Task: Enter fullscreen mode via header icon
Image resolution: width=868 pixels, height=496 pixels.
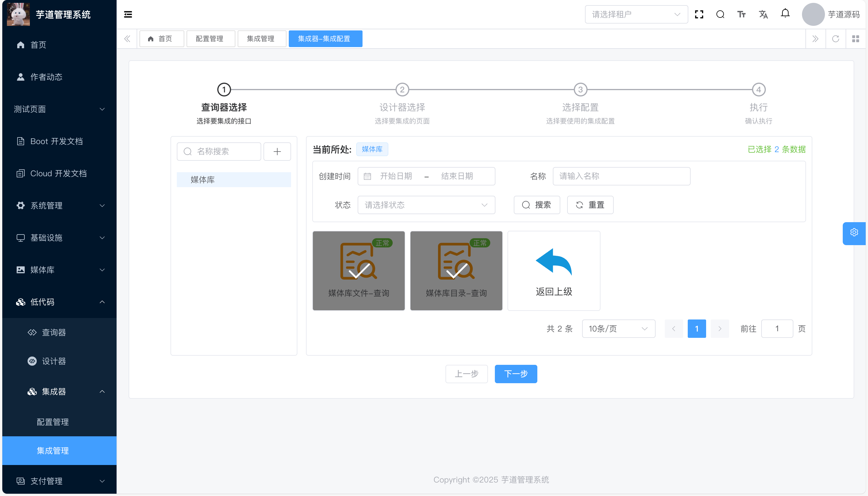Action: [x=699, y=14]
